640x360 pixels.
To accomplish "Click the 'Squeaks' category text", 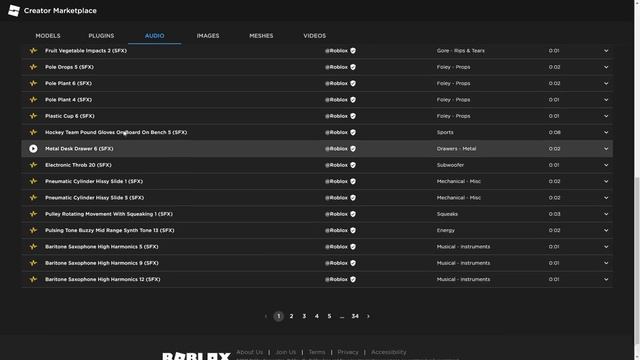I will 447,214.
